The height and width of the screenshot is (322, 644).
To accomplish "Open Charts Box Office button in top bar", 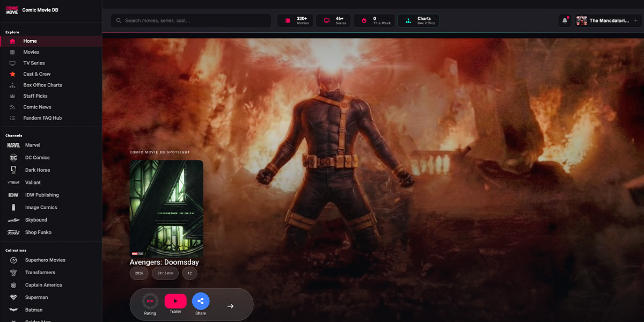I will 419,20.
